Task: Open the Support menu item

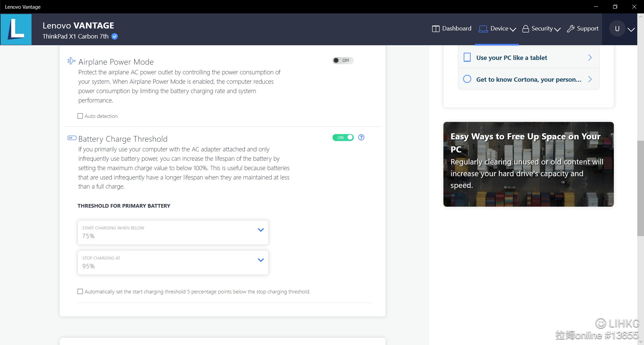Action: [583, 28]
